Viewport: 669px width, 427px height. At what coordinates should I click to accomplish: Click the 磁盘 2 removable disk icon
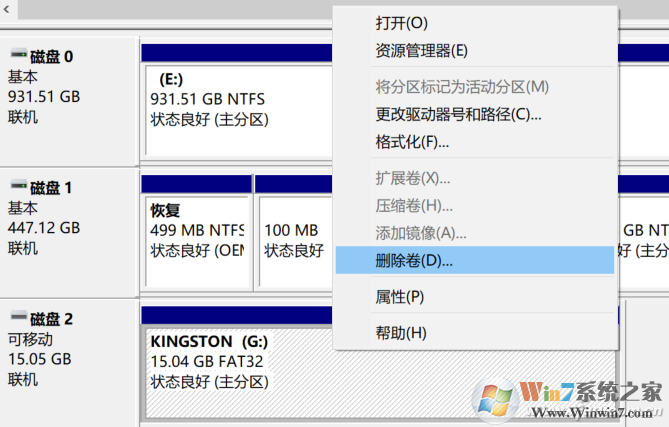tap(18, 319)
